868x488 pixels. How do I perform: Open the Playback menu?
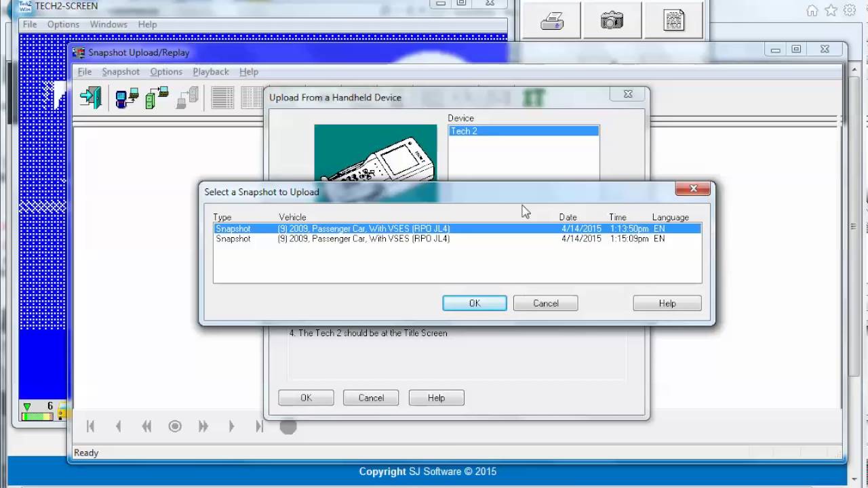(x=211, y=71)
